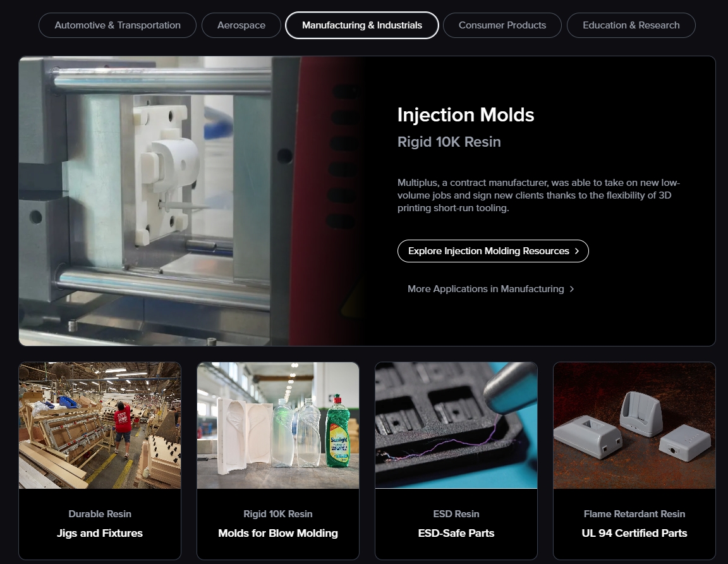Click the Injection Molds heading
This screenshot has width=728, height=564.
pyautogui.click(x=466, y=115)
